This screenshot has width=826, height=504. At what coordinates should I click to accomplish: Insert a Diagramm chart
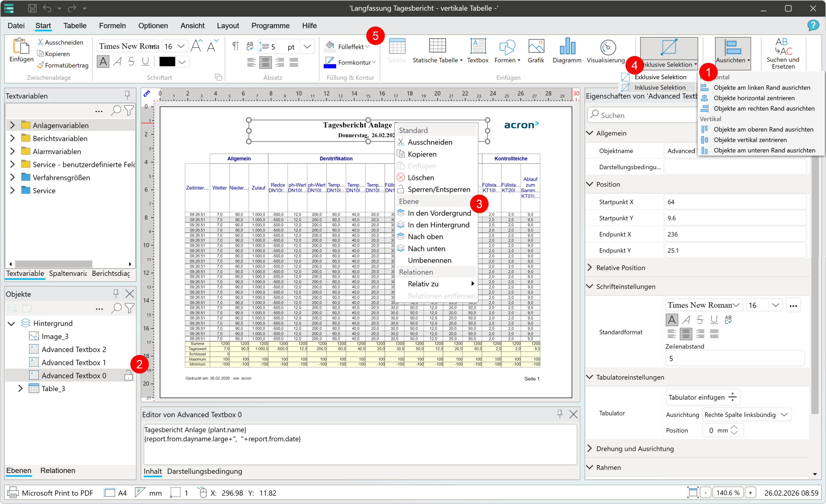point(567,51)
